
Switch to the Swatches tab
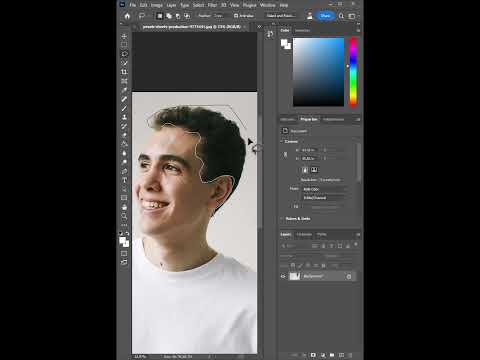pyautogui.click(x=302, y=30)
